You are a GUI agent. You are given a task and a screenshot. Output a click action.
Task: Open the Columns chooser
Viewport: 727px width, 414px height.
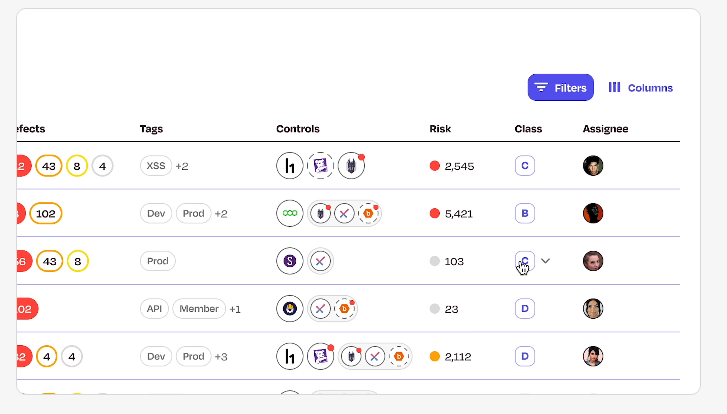[640, 88]
